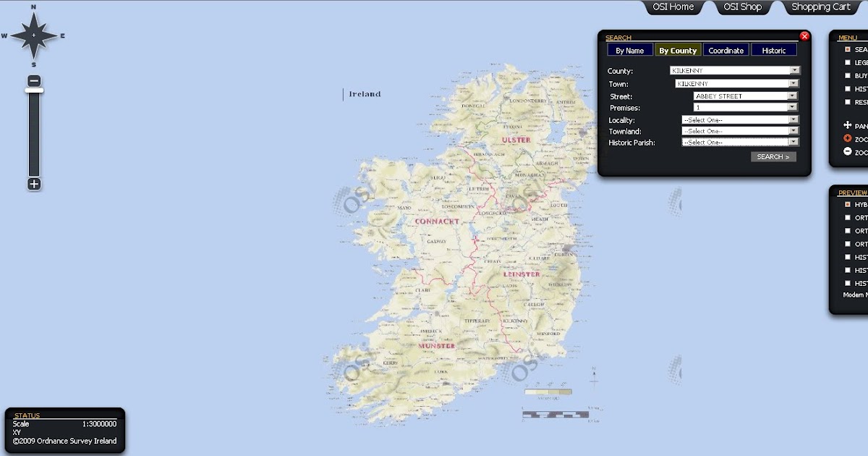The image size is (868, 456).
Task: Click the SEARCH > button
Action: click(x=773, y=157)
